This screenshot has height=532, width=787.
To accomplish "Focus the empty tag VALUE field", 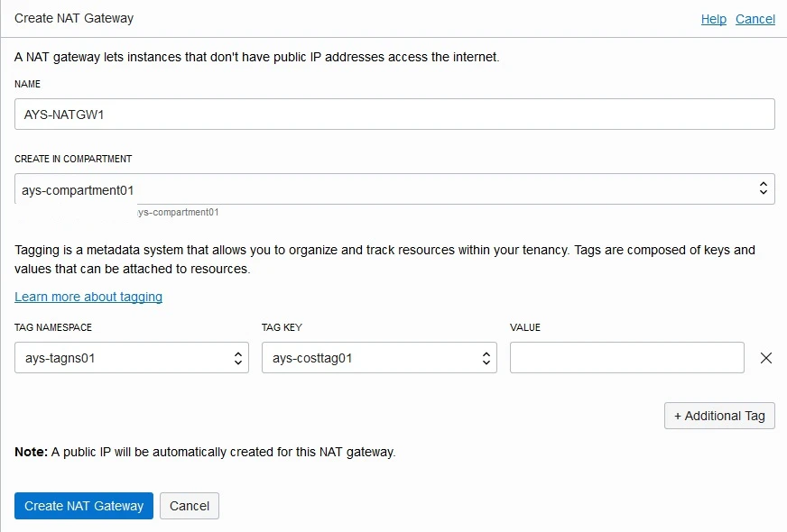I will click(627, 358).
